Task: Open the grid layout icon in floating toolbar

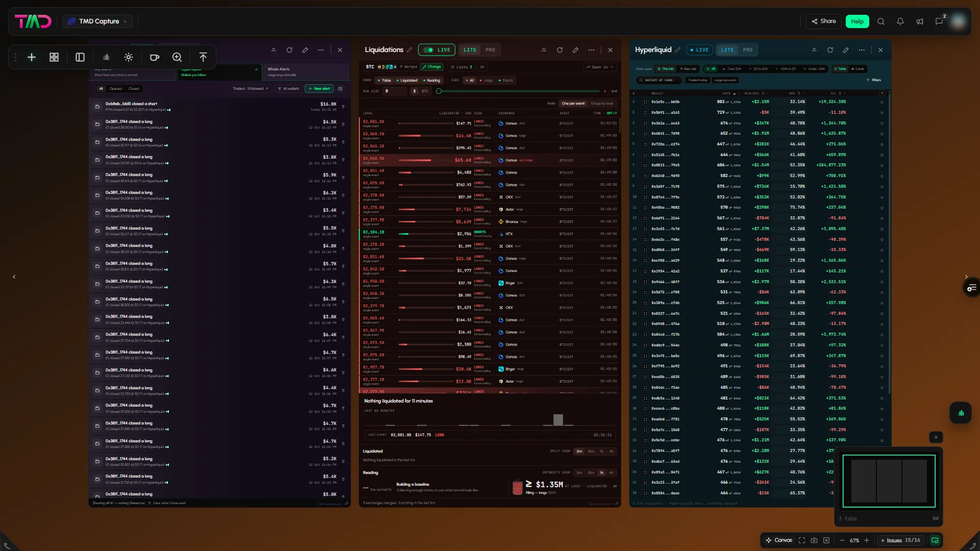Action: [54, 57]
